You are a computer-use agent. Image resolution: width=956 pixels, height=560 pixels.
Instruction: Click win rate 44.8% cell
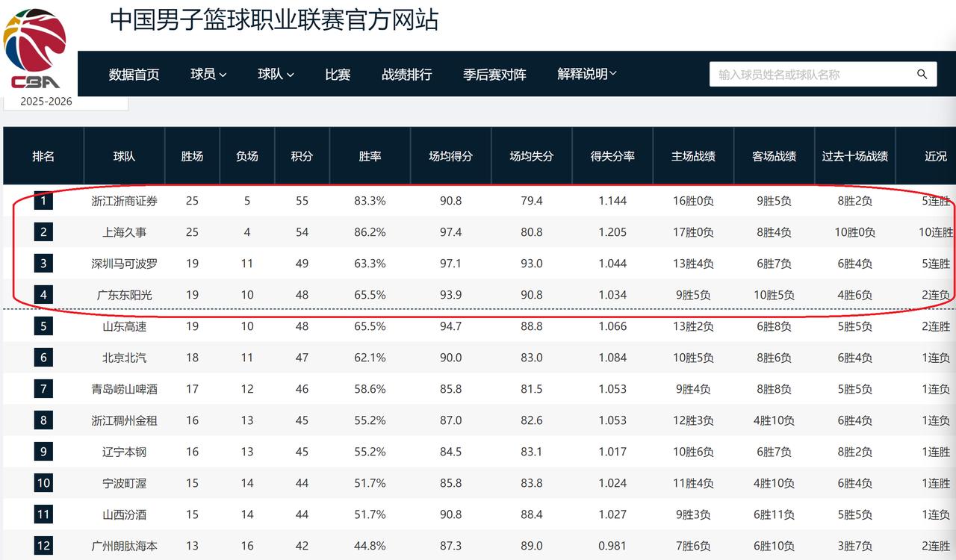tap(370, 546)
